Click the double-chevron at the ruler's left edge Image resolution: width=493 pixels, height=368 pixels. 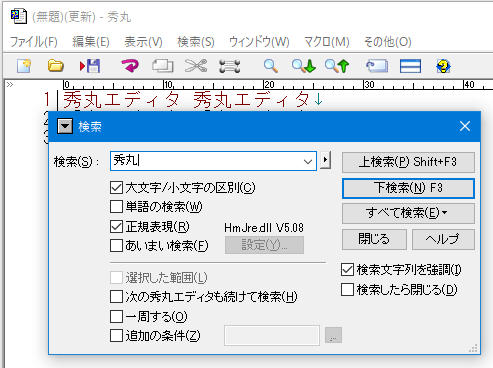click(10, 85)
